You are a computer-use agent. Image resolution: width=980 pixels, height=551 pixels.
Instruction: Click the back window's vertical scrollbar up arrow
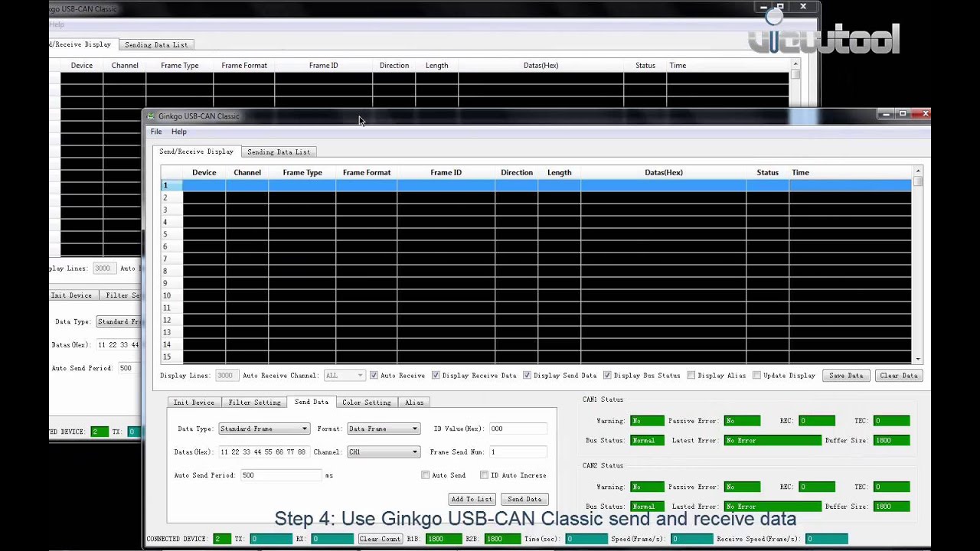click(x=795, y=64)
